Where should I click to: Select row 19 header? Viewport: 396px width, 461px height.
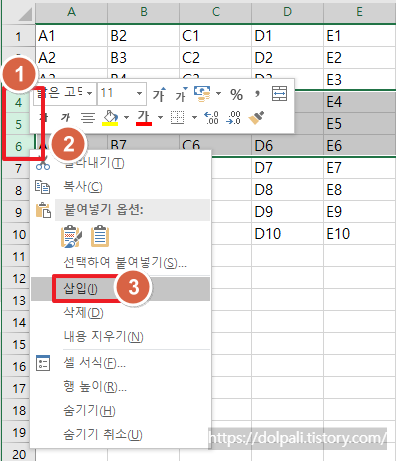pyautogui.click(x=16, y=432)
